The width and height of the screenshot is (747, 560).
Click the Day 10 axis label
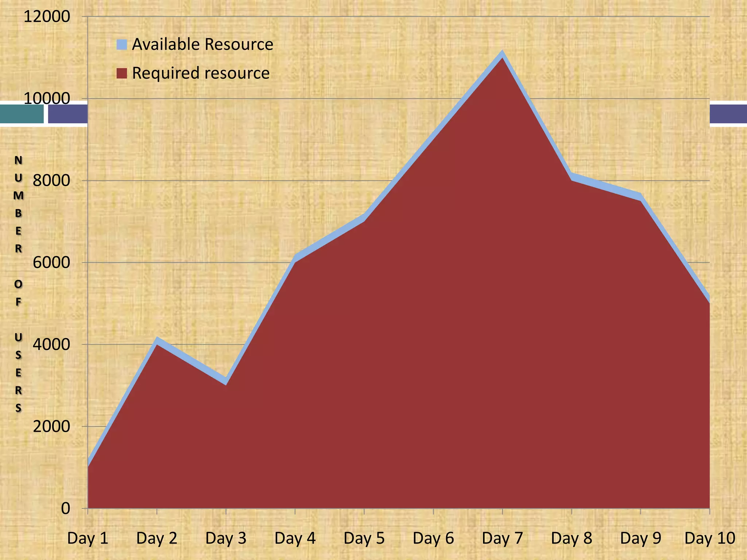[x=709, y=538]
